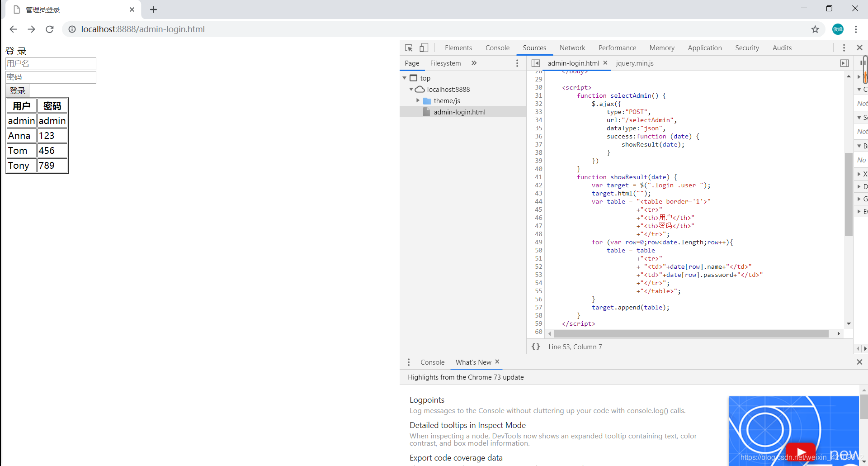Expand the theme/js folder
Screen dimensions: 868x466
pos(418,100)
